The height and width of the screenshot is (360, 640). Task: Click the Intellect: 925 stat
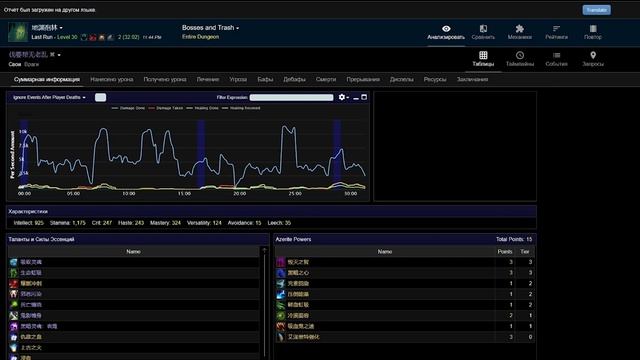pos(29,223)
